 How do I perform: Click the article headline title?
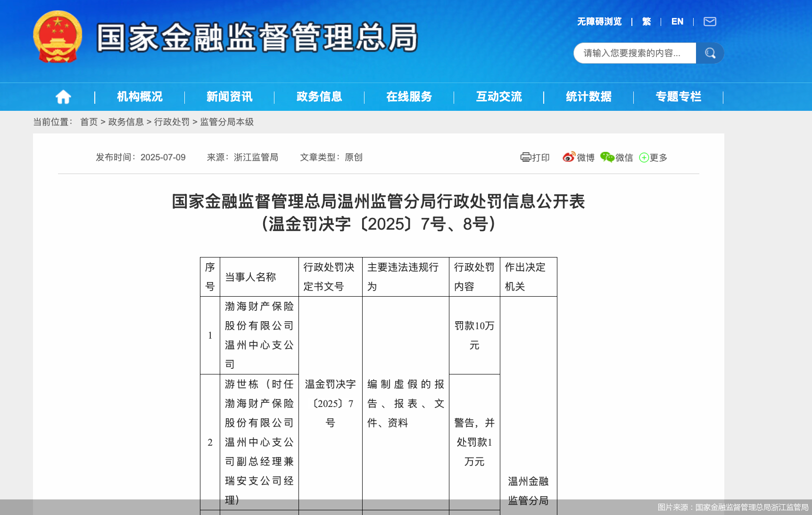tap(378, 201)
